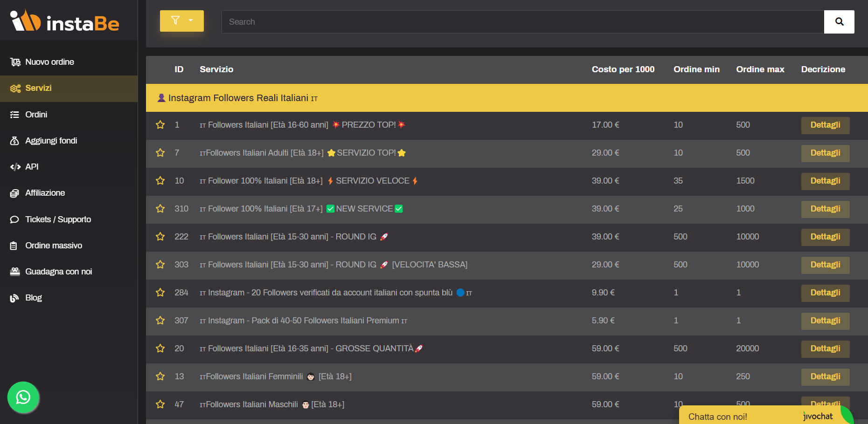Open the yellow filter dropdown
The width and height of the screenshot is (868, 424).
click(x=181, y=21)
